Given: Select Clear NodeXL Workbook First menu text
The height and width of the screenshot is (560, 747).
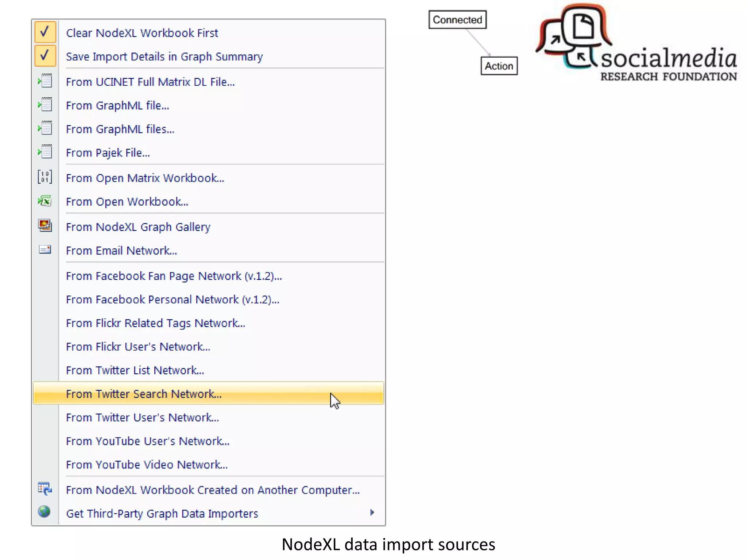Looking at the screenshot, I should pyautogui.click(x=142, y=33).
